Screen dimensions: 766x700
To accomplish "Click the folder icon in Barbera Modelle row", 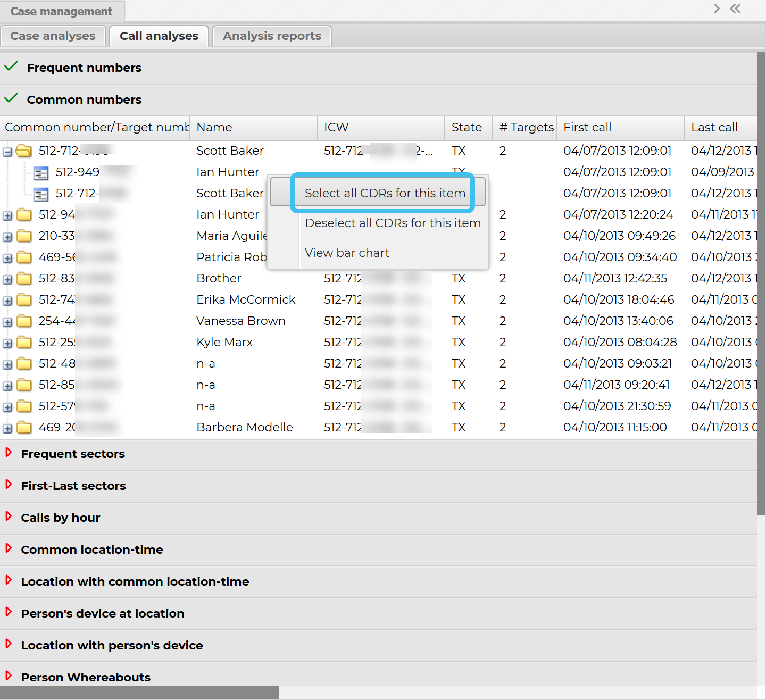I will click(24, 428).
